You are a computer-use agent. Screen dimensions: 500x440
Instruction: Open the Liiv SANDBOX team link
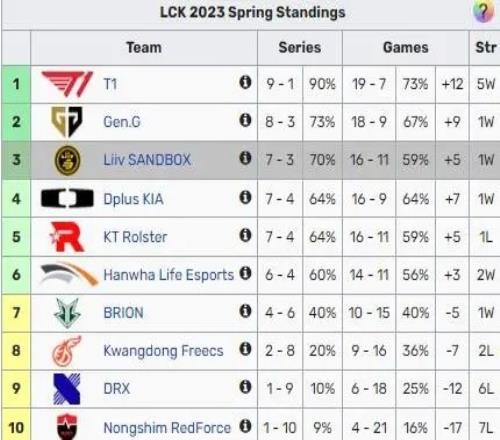[147, 160]
